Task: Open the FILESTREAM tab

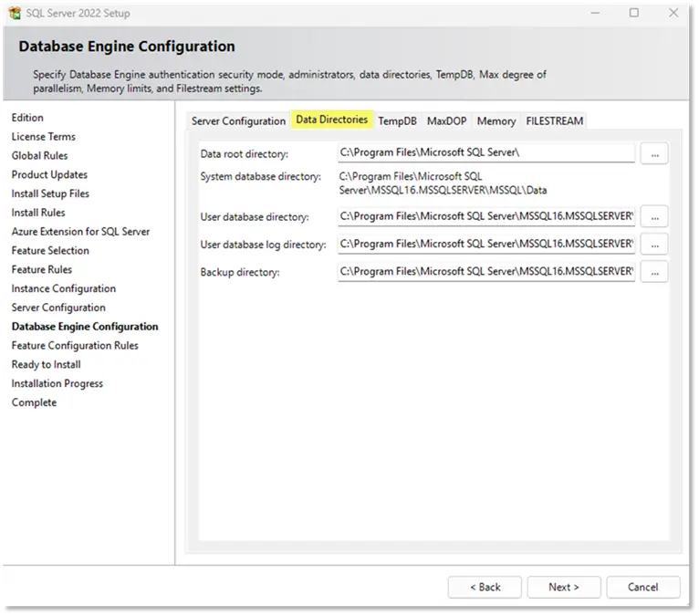Action: click(x=556, y=121)
